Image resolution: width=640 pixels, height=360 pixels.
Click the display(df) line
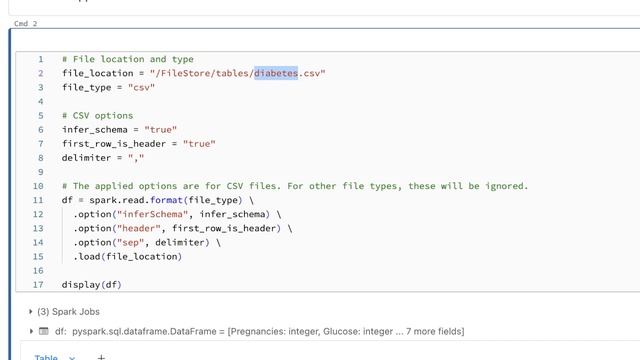[x=91, y=284]
